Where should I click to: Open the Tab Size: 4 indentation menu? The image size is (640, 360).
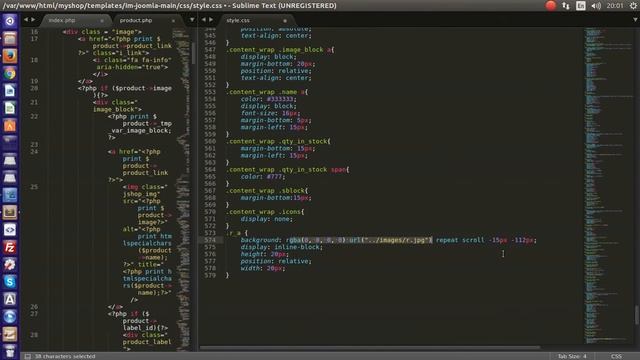(572, 356)
